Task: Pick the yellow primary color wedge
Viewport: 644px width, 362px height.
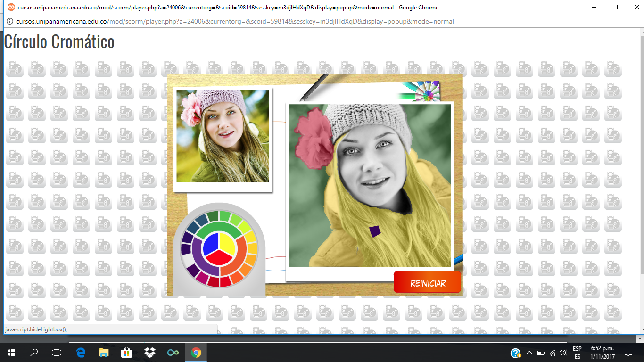Action: coord(227,244)
